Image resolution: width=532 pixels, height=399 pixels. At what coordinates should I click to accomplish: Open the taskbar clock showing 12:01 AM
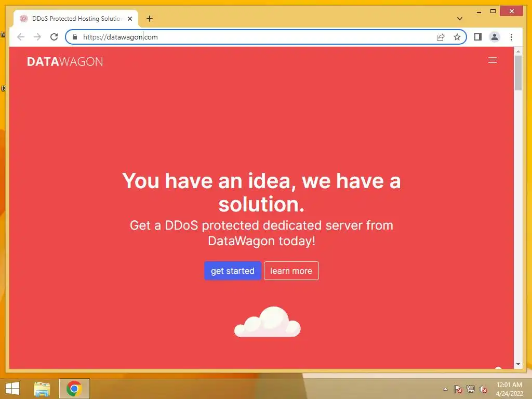click(509, 389)
